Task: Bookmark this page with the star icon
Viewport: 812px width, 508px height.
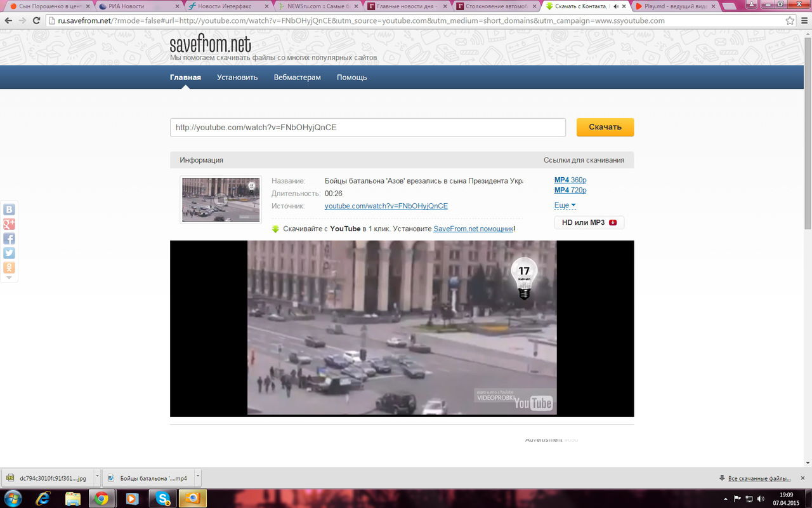Action: pyautogui.click(x=790, y=20)
